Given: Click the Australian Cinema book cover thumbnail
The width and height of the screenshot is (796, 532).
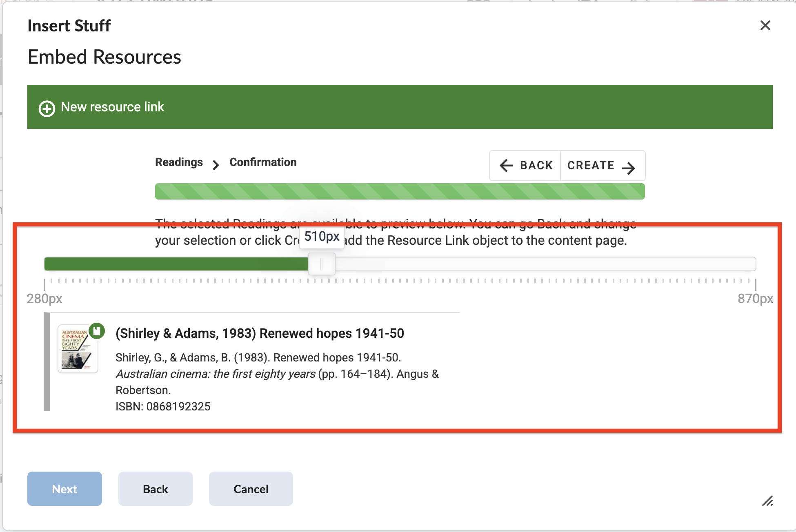Looking at the screenshot, I should (x=78, y=348).
